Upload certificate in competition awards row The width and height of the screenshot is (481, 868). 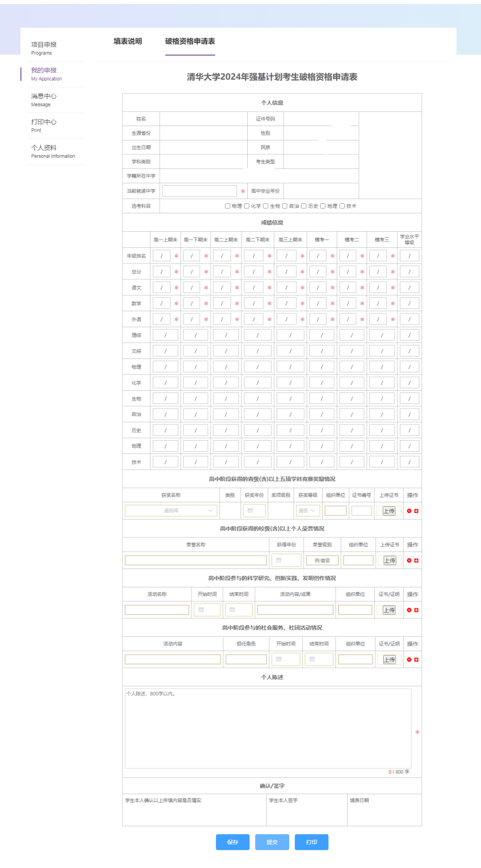pyautogui.click(x=389, y=511)
